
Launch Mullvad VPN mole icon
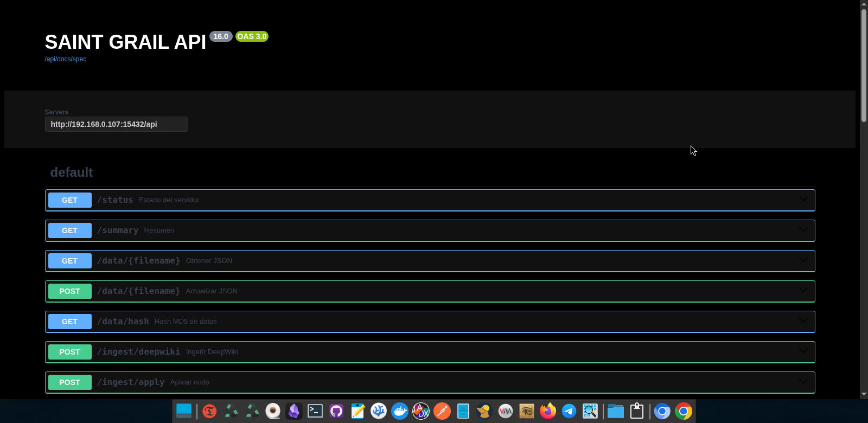484,411
